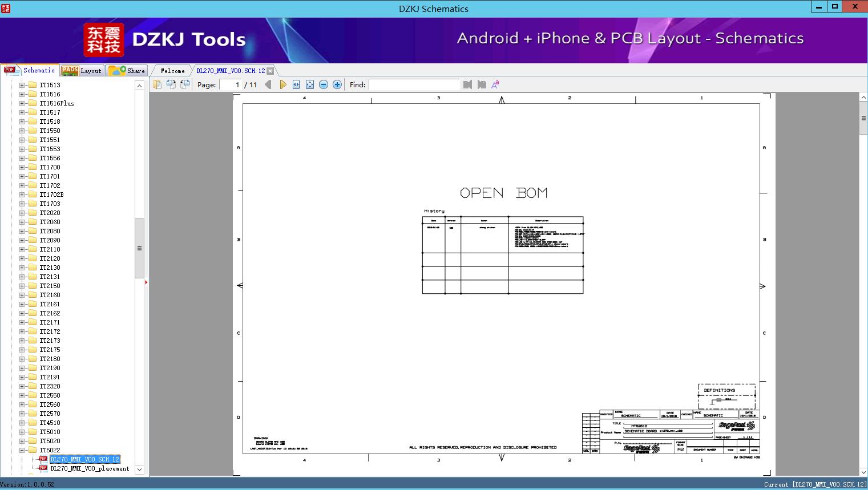The width and height of the screenshot is (868, 490).
Task: Select the IT2110 tree item
Action: (50, 249)
